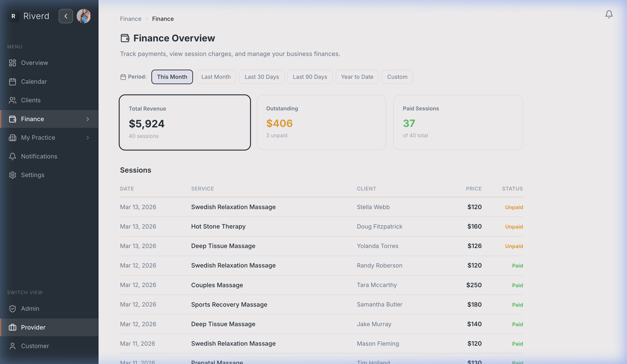627x364 pixels.
Task: Select the Last Month period option
Action: coord(216,77)
